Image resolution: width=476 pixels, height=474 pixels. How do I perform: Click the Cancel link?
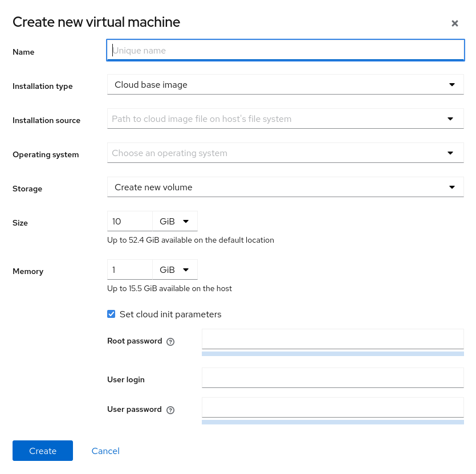pos(105,451)
